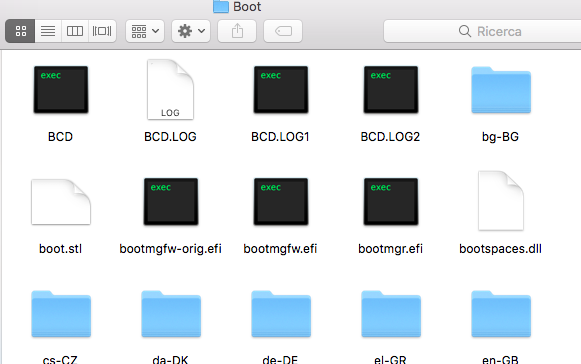581x364 pixels.
Task: Click the bootmgr.efi name label
Action: tap(390, 249)
